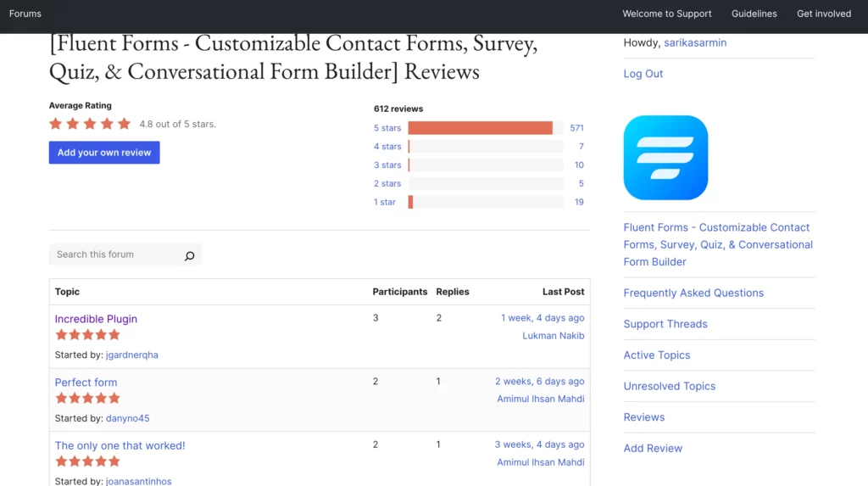
Task: Click the Perfect form star rating
Action: pos(87,398)
